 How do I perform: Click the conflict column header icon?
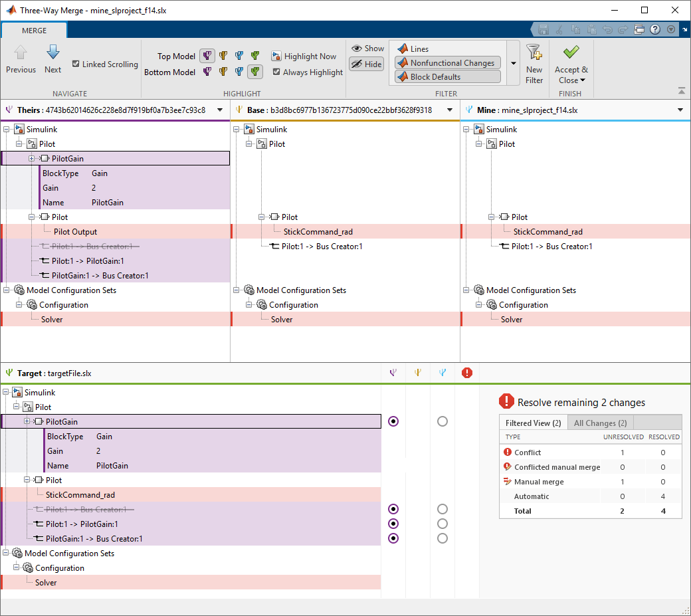[467, 373]
